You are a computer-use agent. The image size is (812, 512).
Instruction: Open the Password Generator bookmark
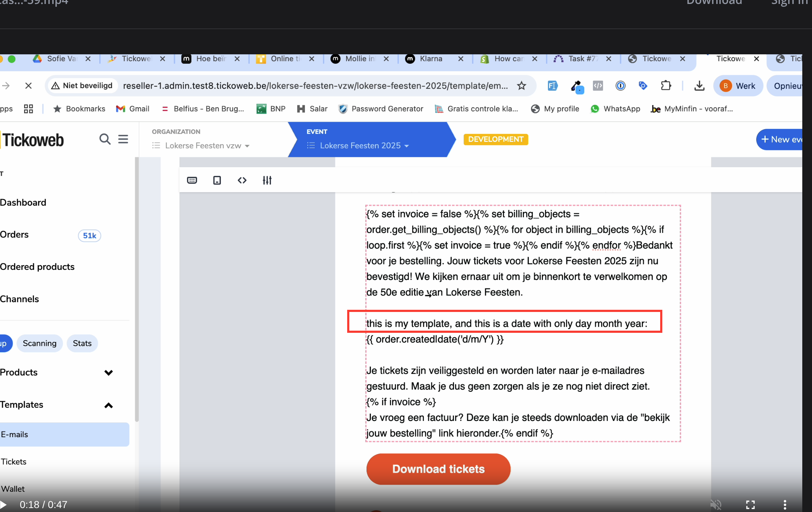(381, 109)
